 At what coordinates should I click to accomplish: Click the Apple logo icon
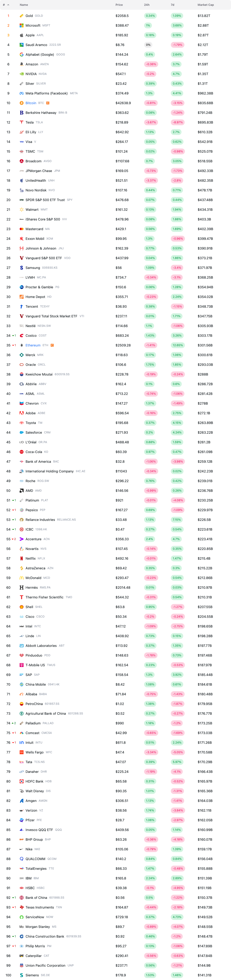tap(22, 35)
